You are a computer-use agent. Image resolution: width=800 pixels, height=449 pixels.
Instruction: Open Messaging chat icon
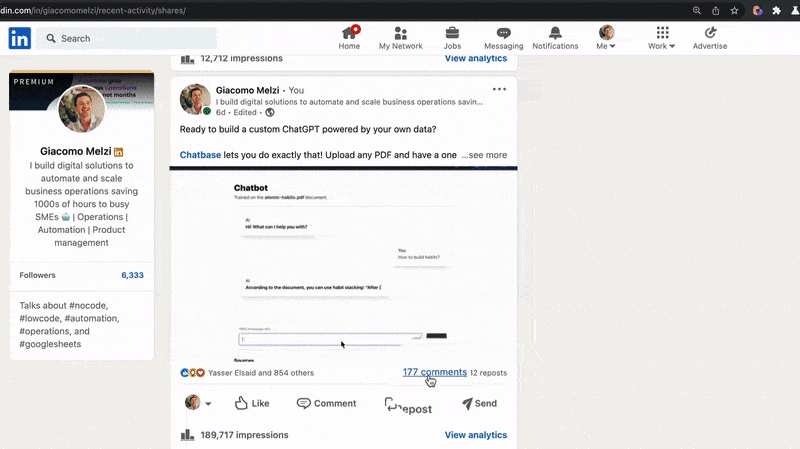tap(504, 33)
